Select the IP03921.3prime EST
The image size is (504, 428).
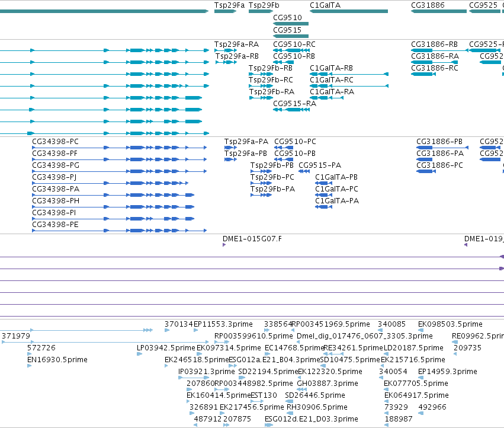194,378
